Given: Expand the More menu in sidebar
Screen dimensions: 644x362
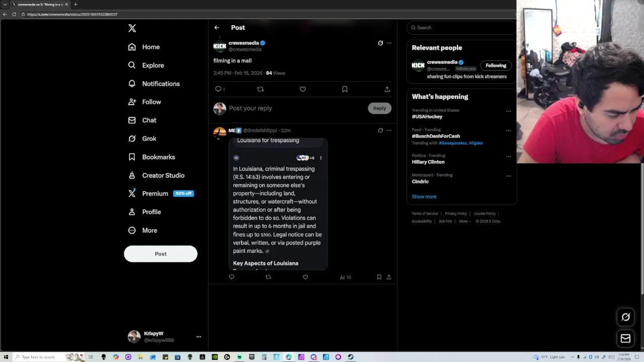Looking at the screenshot, I should click(142, 230).
